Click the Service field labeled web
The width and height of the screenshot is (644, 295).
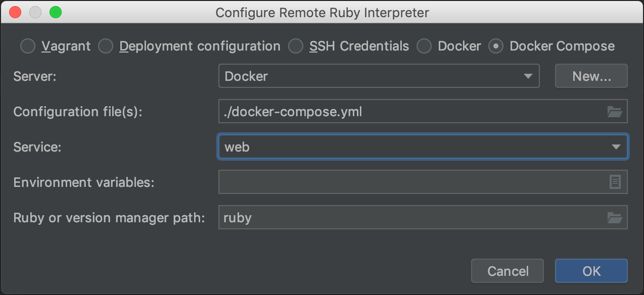tap(354, 146)
